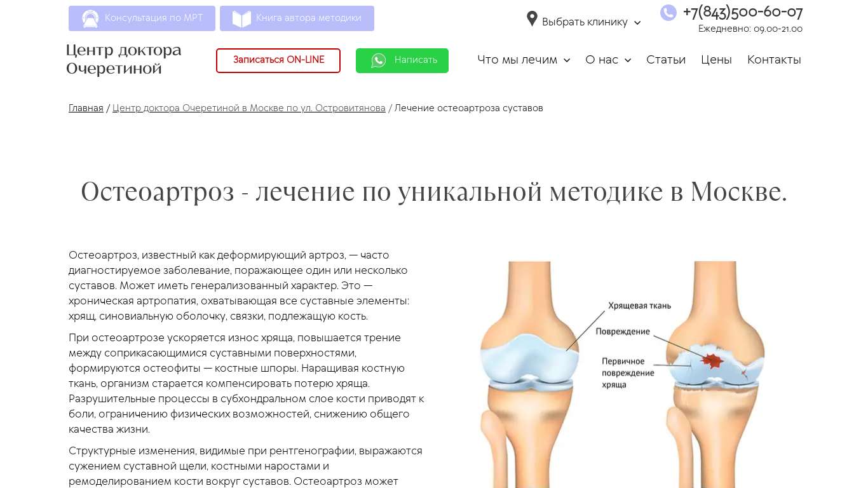Open the Цены menu item

716,60
